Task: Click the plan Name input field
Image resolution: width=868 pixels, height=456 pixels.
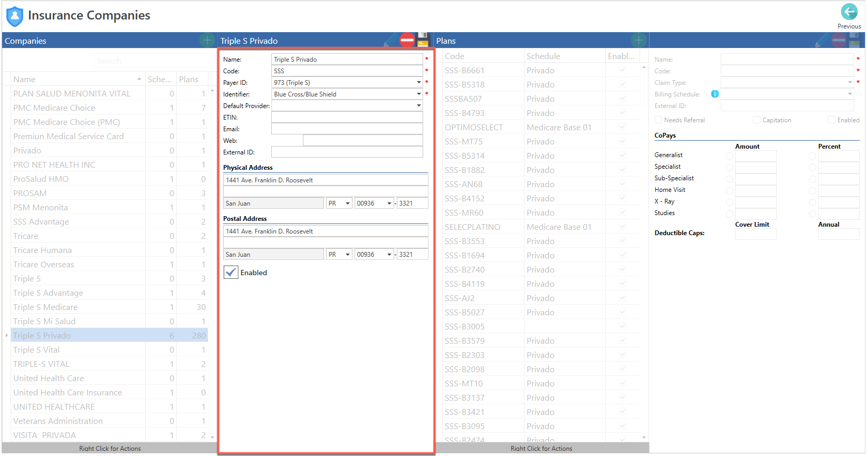Action: (787, 59)
